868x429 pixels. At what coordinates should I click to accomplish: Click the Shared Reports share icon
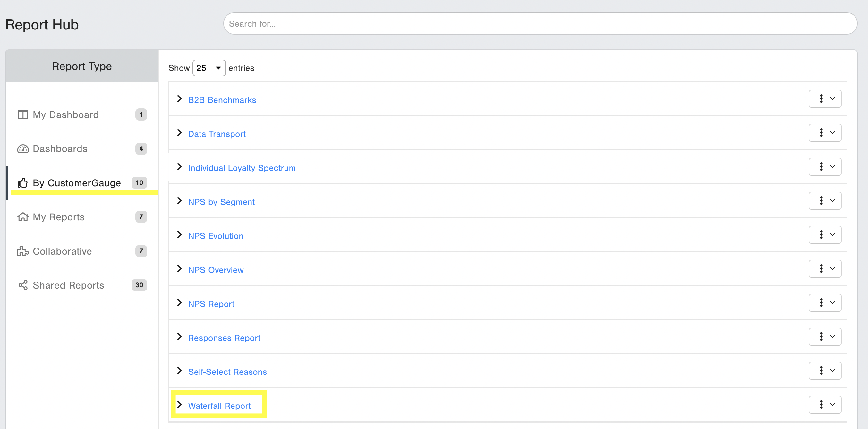pos(22,285)
